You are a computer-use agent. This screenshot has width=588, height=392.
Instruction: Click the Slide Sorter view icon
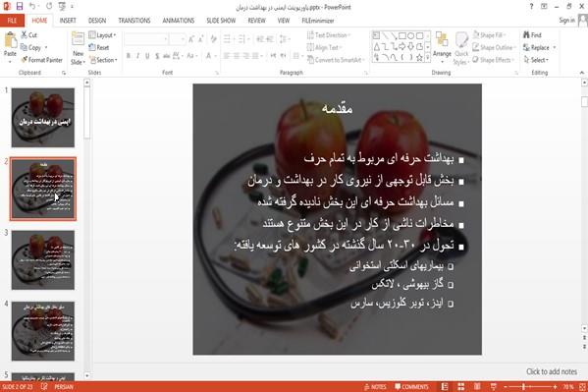pos(460,387)
